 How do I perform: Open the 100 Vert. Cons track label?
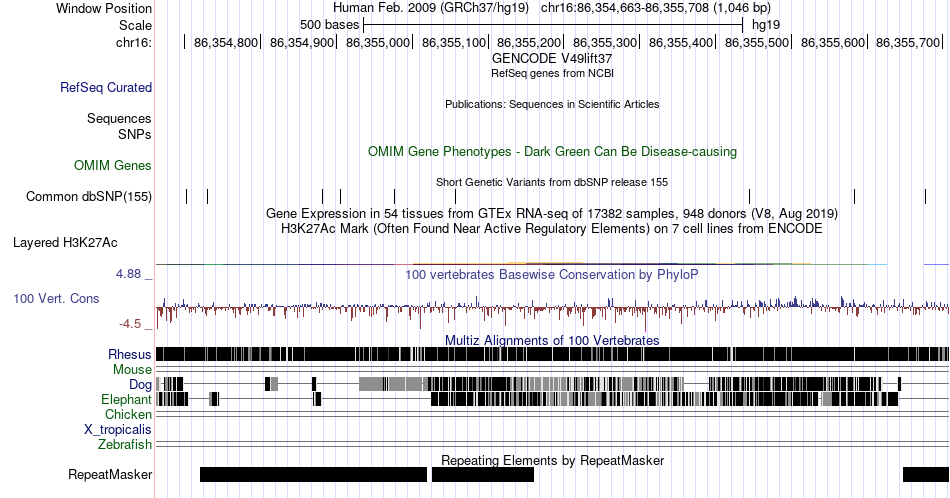point(56,298)
